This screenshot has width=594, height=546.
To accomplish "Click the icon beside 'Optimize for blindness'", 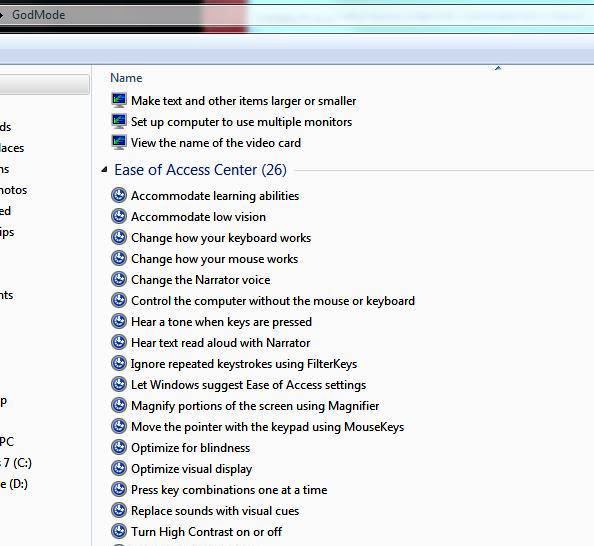I will tap(119, 447).
